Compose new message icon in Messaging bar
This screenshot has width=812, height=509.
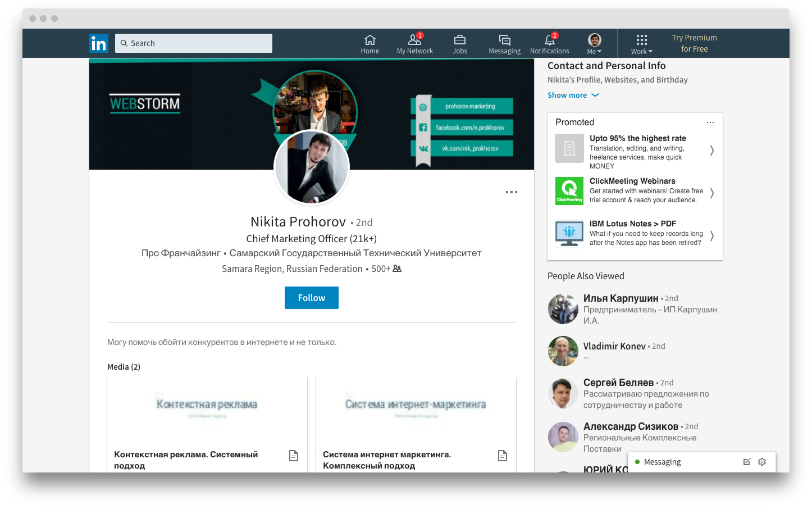(747, 462)
